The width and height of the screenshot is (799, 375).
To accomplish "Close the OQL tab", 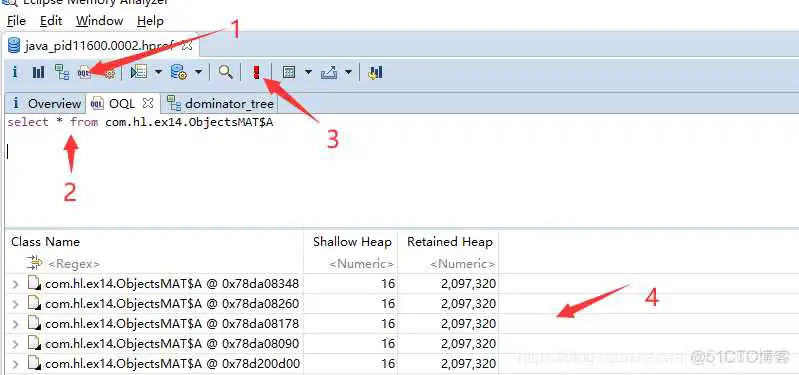I will pos(148,103).
